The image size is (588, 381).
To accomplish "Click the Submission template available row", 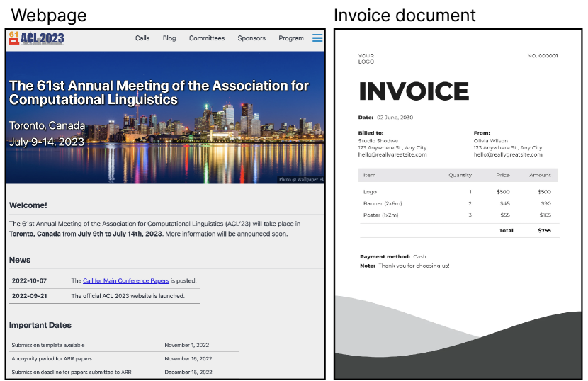I will coord(47,345).
